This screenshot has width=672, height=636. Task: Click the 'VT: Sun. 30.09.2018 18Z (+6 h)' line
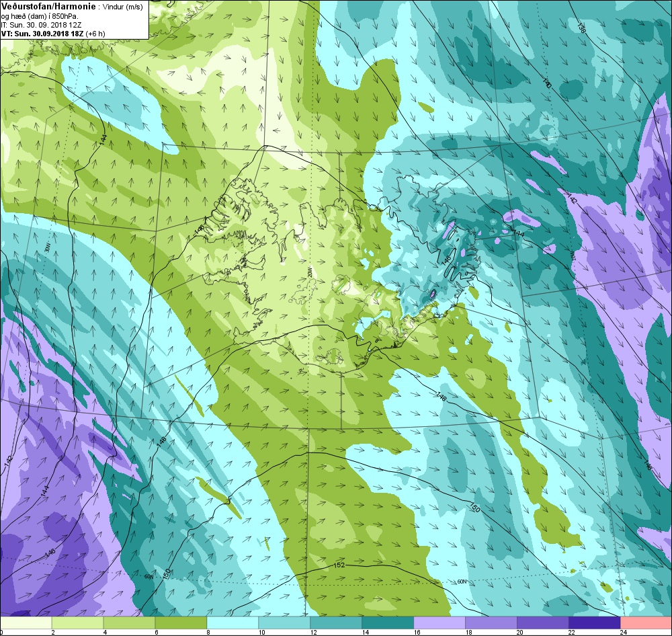(53, 34)
